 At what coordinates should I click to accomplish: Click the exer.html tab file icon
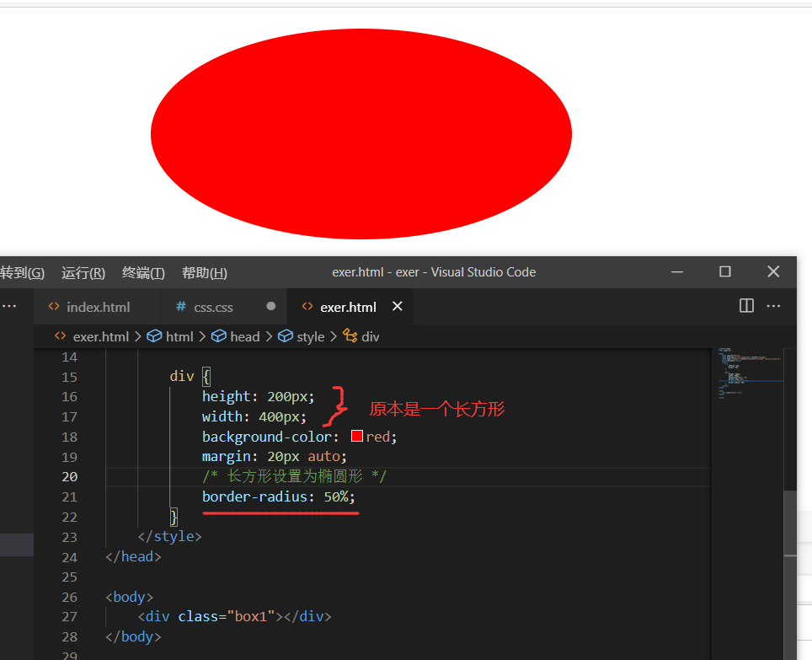[307, 306]
